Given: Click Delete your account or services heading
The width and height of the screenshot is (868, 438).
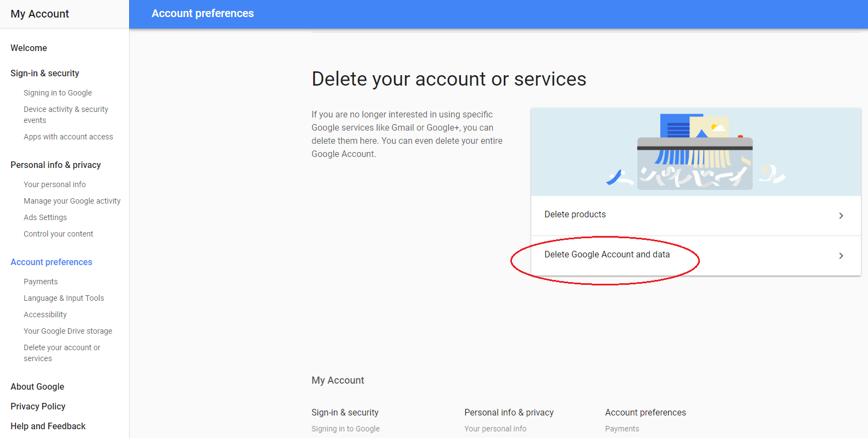Looking at the screenshot, I should [449, 80].
